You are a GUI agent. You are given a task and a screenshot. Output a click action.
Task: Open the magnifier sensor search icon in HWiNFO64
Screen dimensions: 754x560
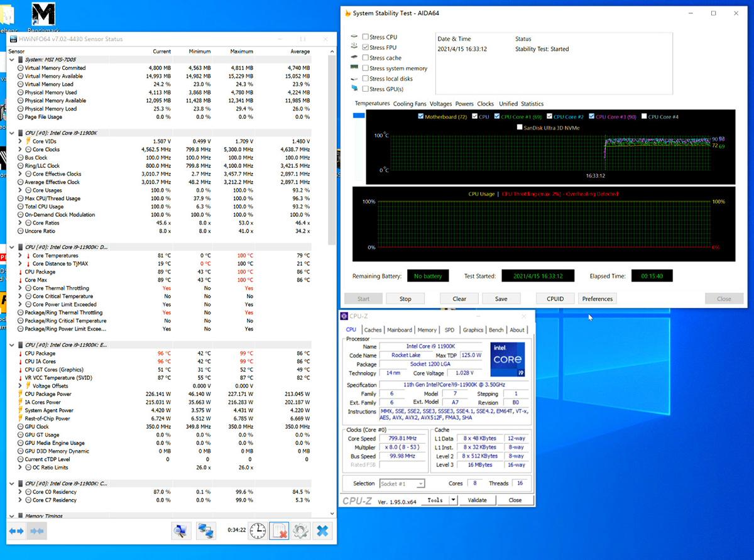[x=181, y=531]
